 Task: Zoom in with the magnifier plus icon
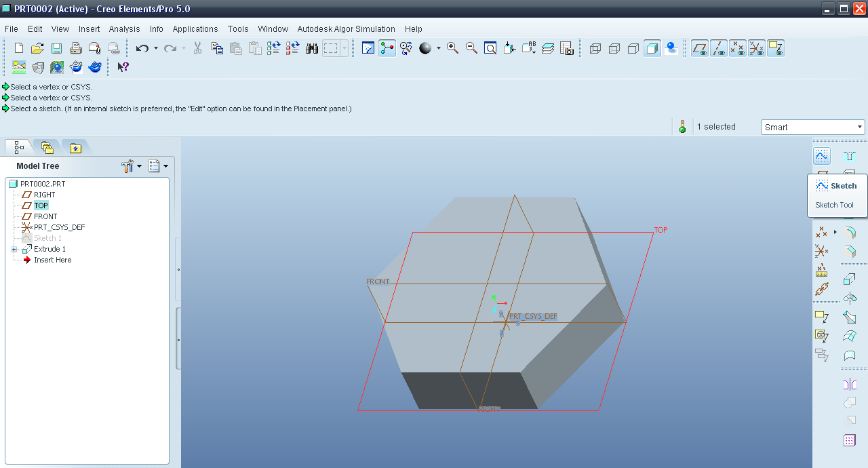pyautogui.click(x=452, y=48)
